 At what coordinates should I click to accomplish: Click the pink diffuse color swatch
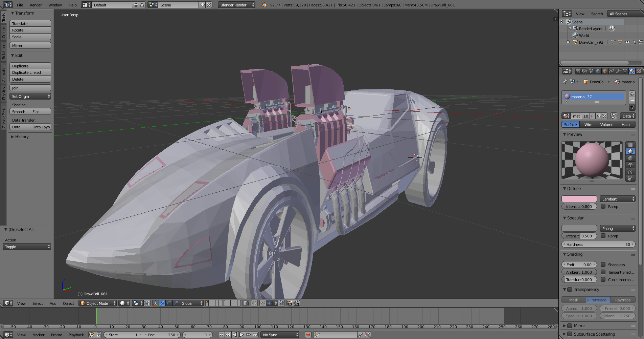click(579, 199)
